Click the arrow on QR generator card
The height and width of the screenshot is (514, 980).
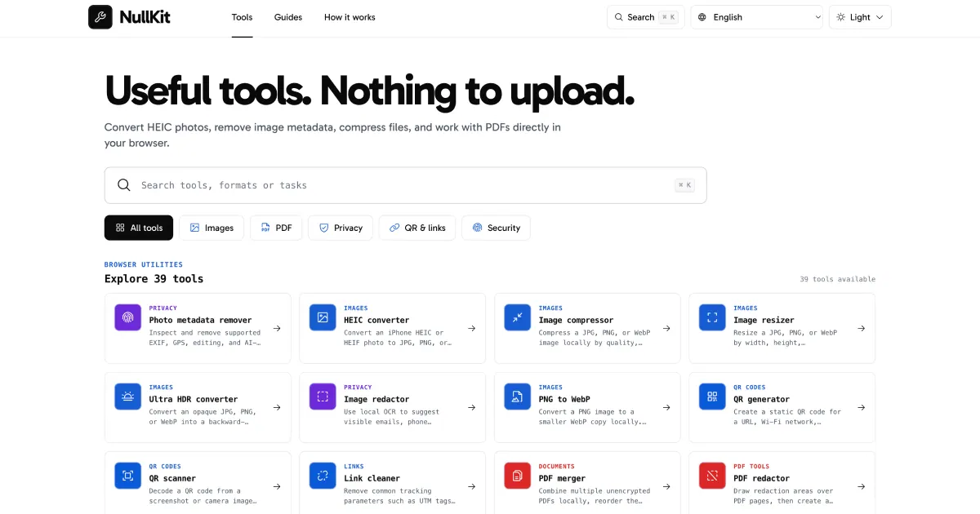pyautogui.click(x=861, y=407)
